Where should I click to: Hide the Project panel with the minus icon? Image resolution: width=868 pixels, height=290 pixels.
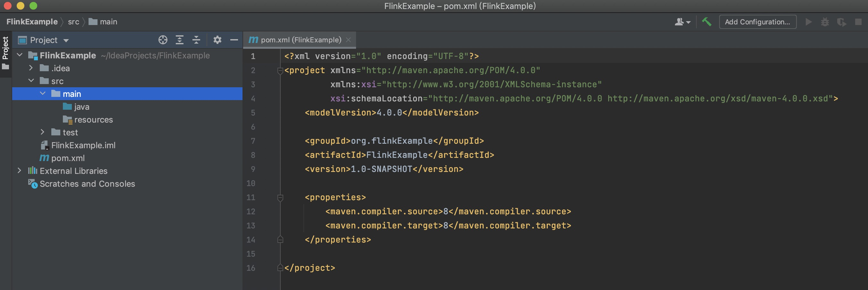(x=234, y=40)
